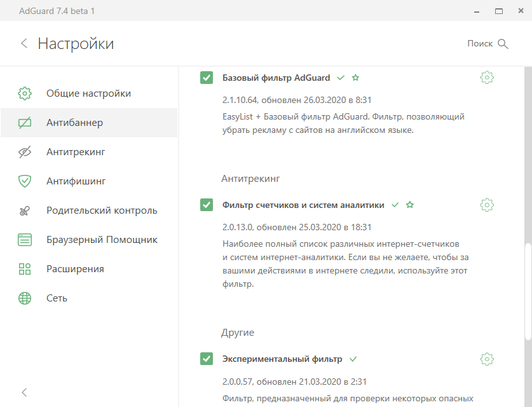The width and height of the screenshot is (532, 407).
Task: Click the search magnifier icon
Action: 503,43
